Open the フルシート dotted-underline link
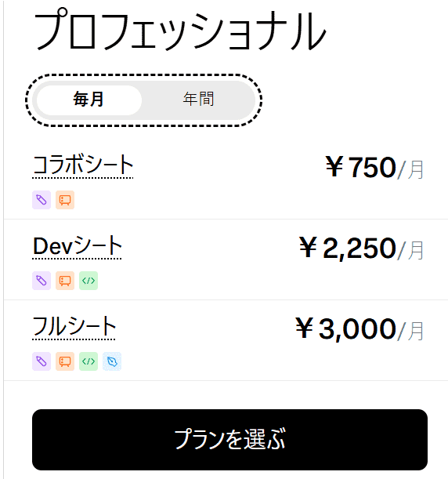 click(74, 327)
